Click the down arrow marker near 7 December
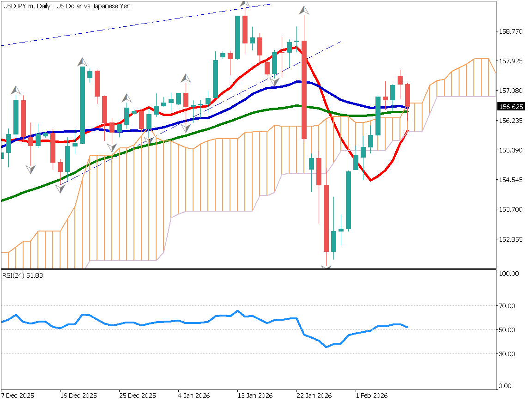Screen dimensions: 532x402 (x=30, y=169)
